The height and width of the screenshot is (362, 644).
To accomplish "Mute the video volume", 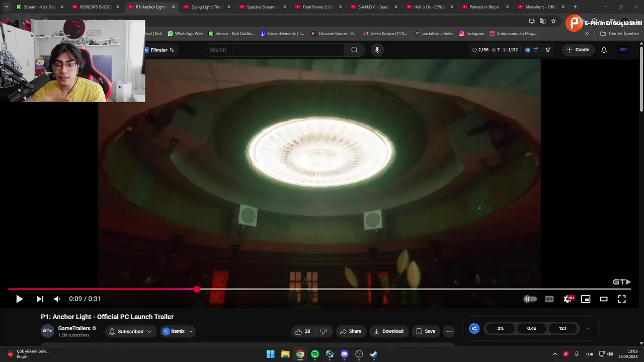I will (x=57, y=299).
